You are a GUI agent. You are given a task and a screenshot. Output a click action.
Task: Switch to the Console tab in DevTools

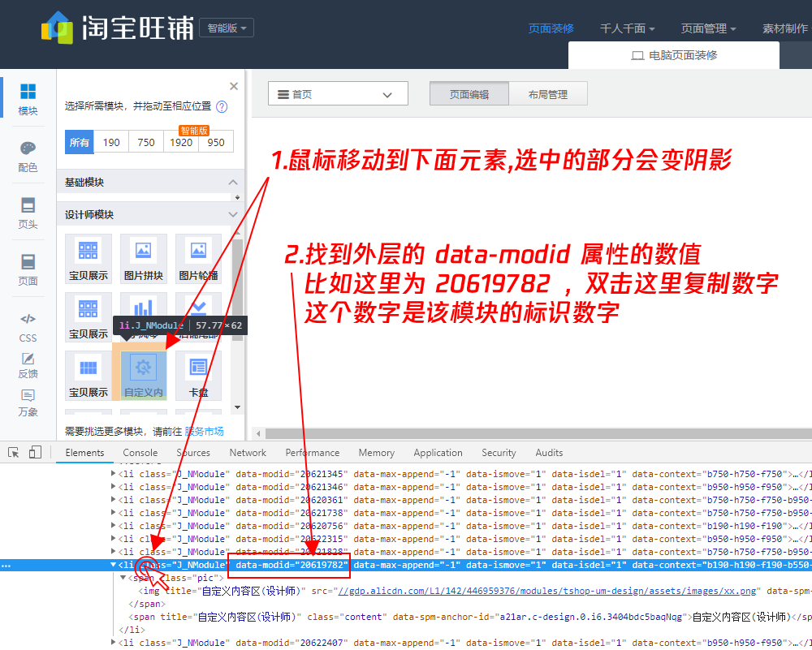(x=140, y=453)
